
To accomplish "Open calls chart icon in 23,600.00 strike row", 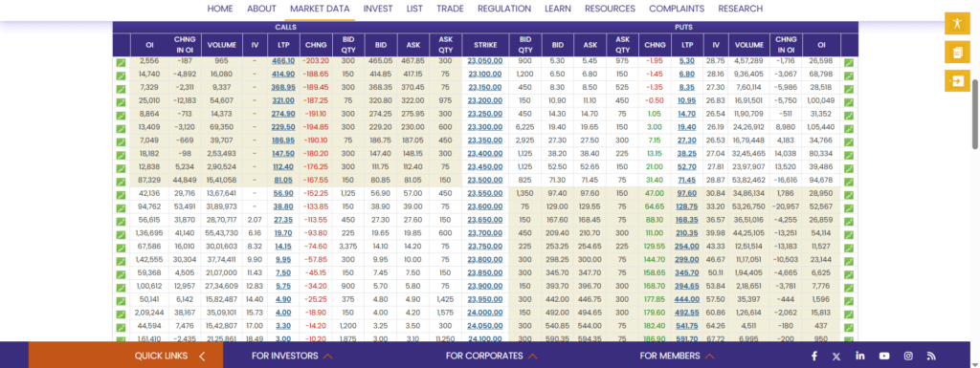I will coord(121,207).
